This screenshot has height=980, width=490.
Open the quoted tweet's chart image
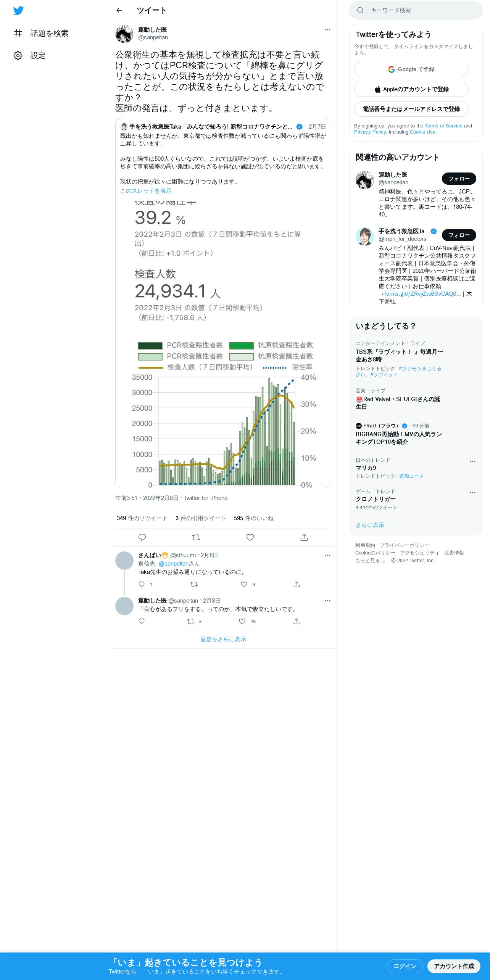coord(223,343)
